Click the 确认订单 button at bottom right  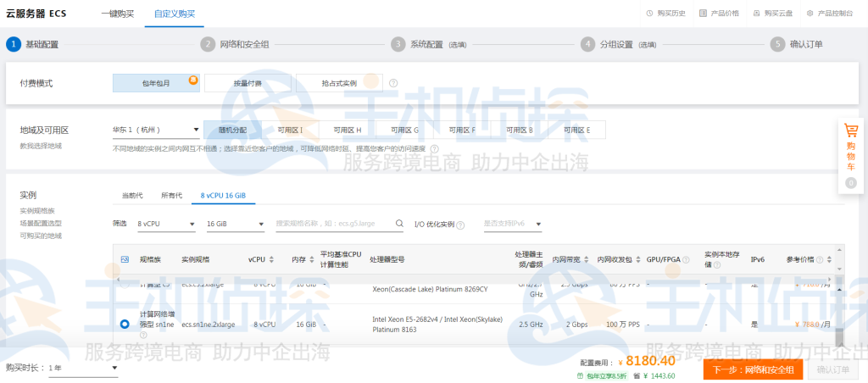[x=832, y=369]
